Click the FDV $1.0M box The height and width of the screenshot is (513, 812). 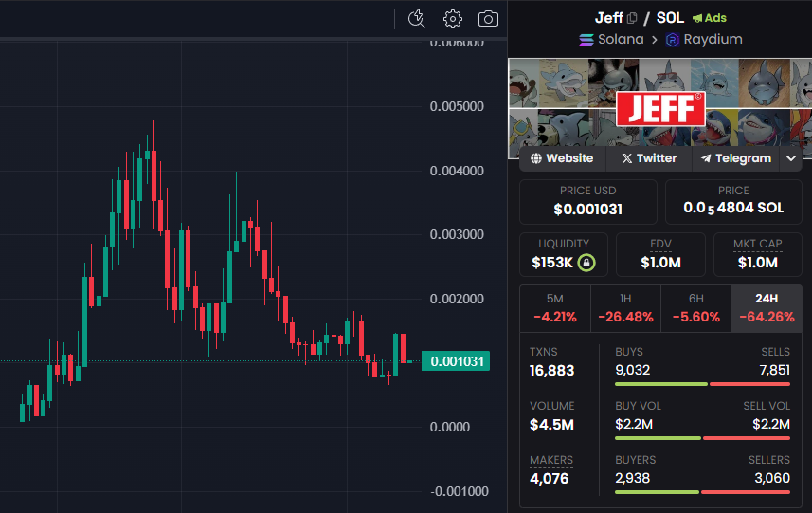660,254
